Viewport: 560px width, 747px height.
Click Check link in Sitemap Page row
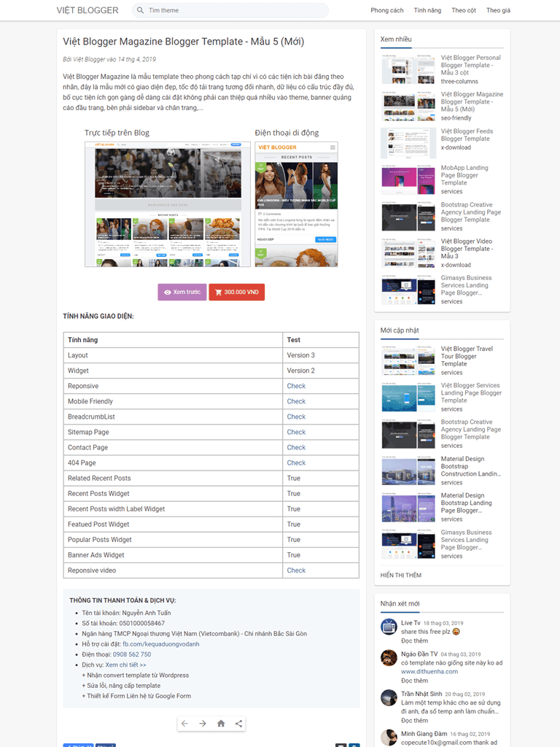click(296, 432)
